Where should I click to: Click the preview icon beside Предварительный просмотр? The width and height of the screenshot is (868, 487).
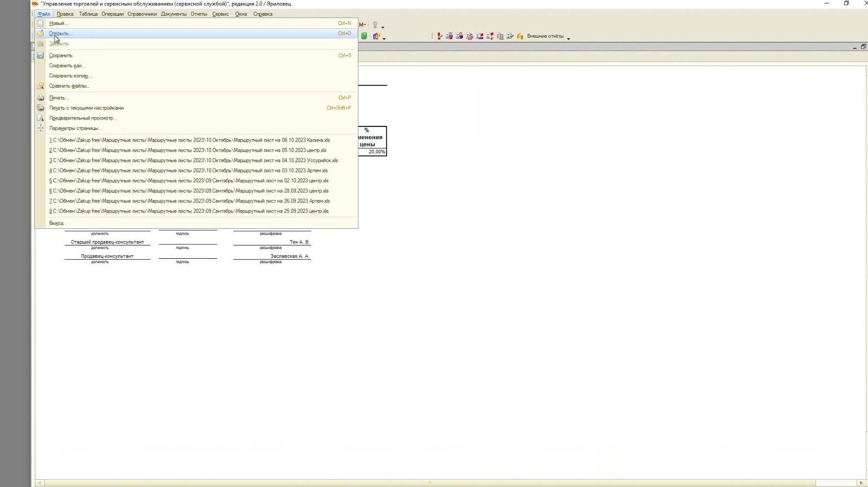click(x=41, y=118)
